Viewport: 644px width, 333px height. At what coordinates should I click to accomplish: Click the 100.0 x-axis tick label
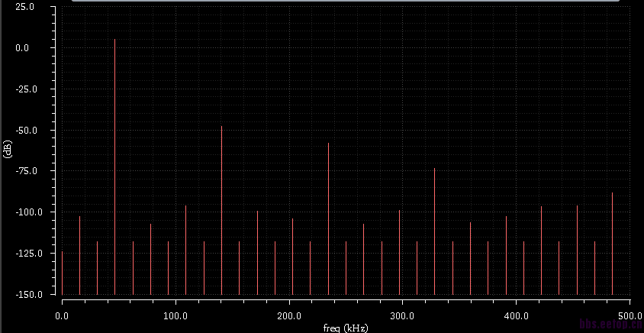pos(175,316)
